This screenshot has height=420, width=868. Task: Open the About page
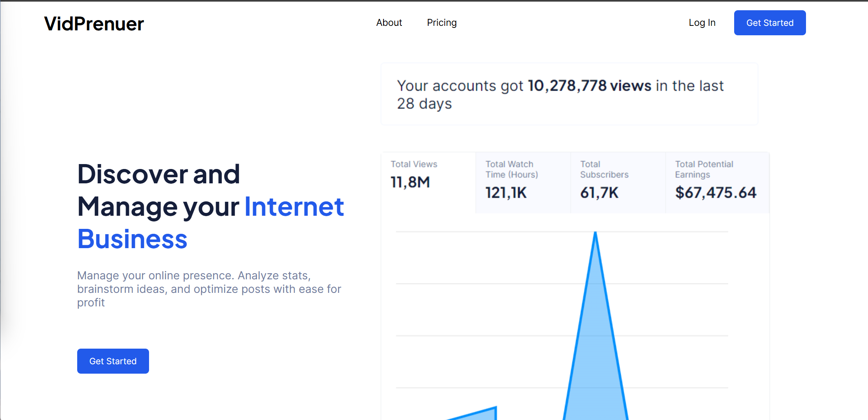tap(389, 23)
